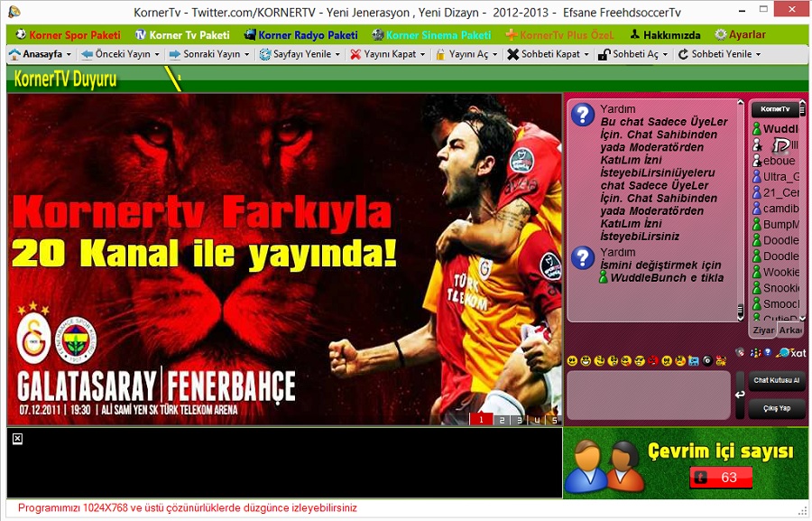812x521 pixels.
Task: Insert the plain smile emoticon
Action: point(572,361)
